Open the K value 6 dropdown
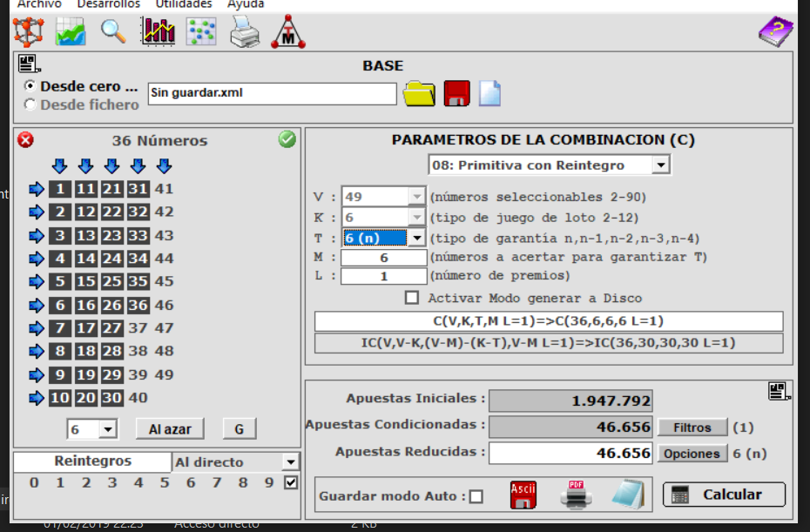 point(416,218)
